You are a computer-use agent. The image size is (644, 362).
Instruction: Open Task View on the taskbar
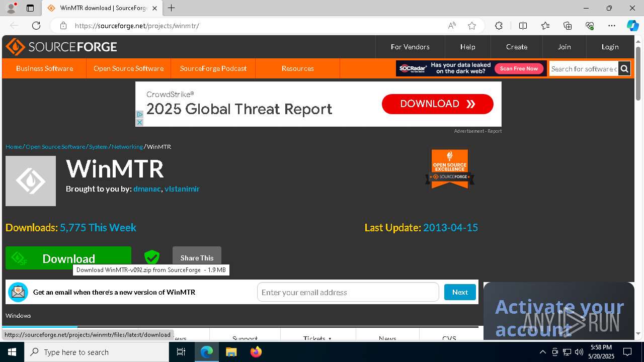[x=181, y=352]
